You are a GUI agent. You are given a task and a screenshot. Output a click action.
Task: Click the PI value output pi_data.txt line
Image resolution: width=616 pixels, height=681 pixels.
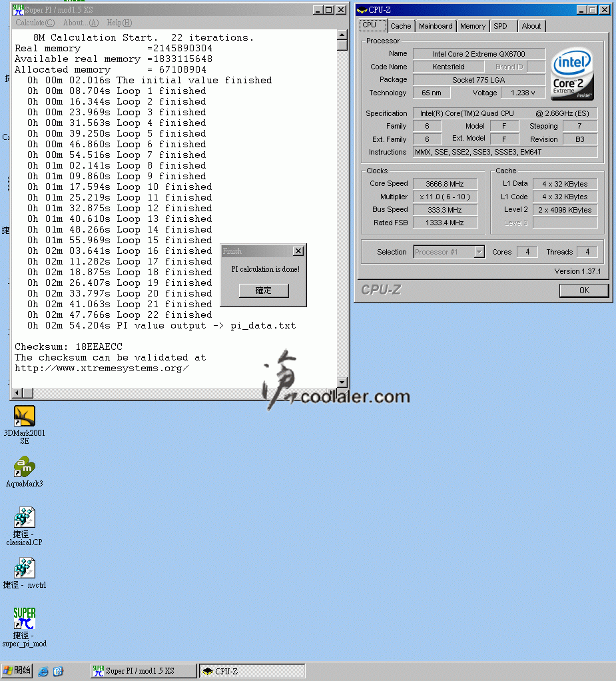(x=161, y=326)
